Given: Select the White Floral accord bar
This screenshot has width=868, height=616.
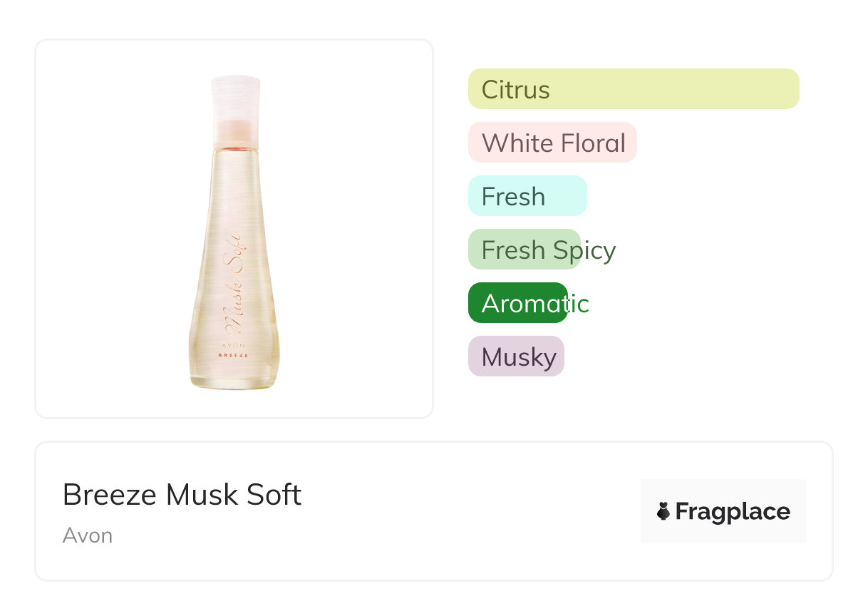Looking at the screenshot, I should pyautogui.click(x=552, y=143).
